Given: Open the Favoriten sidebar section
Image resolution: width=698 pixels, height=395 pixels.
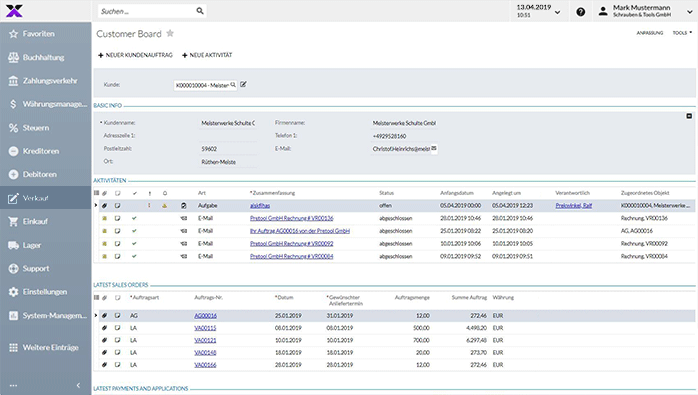Looking at the screenshot, I should pos(45,34).
